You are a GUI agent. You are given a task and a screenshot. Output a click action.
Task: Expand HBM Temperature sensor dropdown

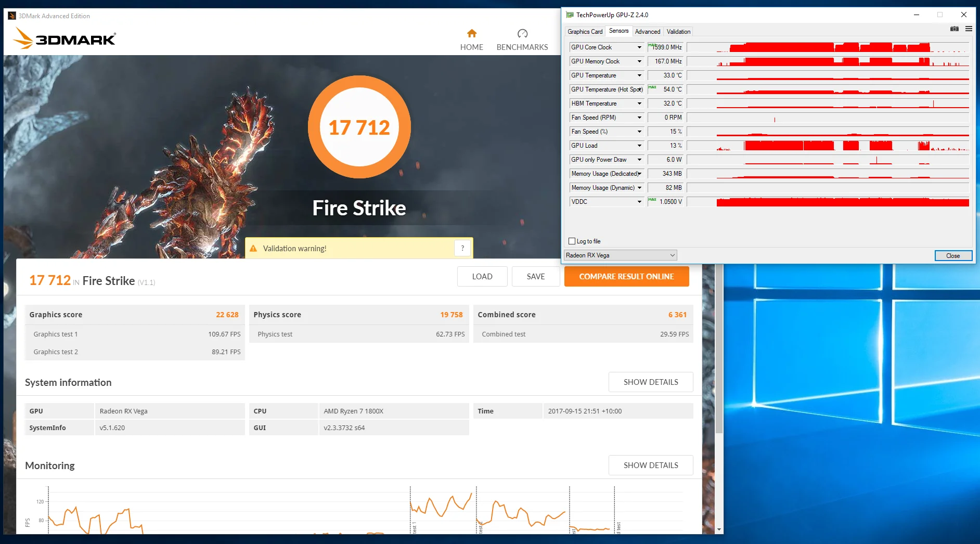pos(639,103)
